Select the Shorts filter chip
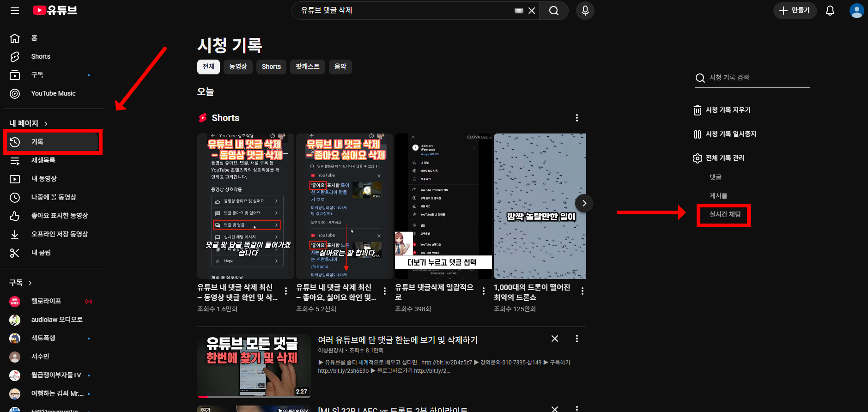 (x=271, y=67)
